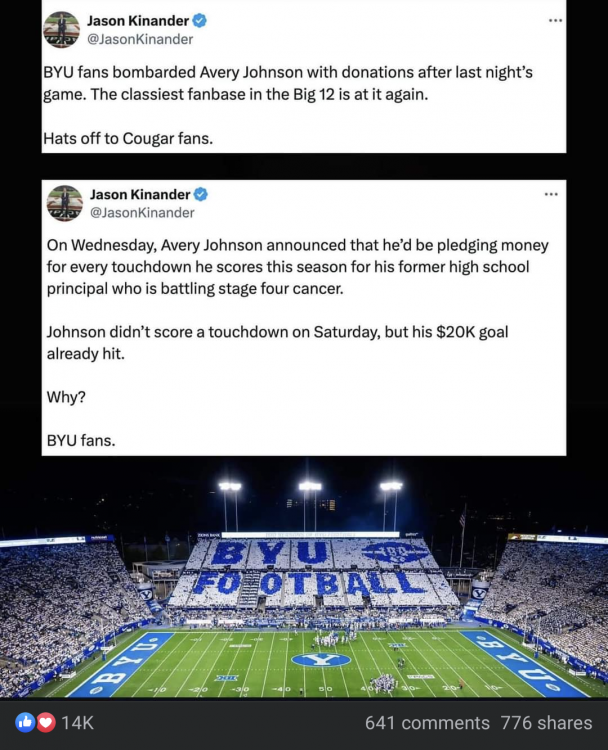The width and height of the screenshot is (608, 750).
Task: Click the Y logo at midfield in the photo
Action: (x=321, y=659)
